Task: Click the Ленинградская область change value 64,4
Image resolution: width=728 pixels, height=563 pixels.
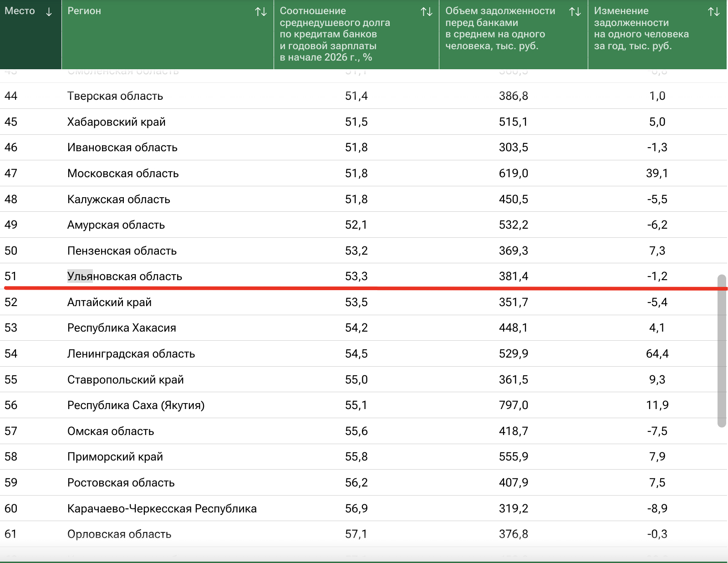Action: click(657, 353)
